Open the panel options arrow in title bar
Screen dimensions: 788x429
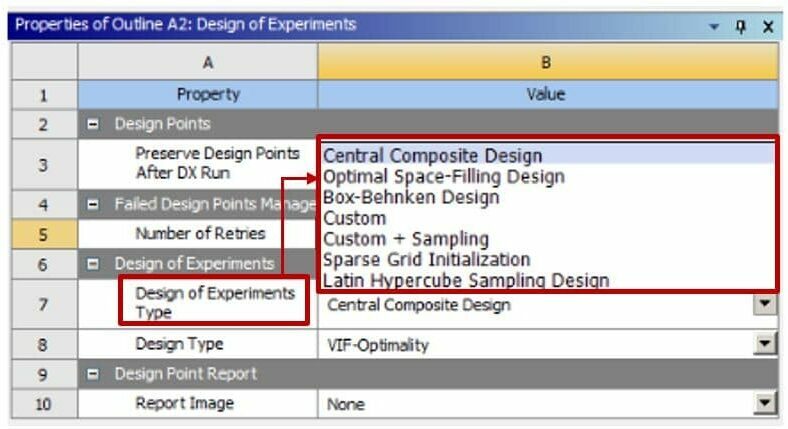714,26
